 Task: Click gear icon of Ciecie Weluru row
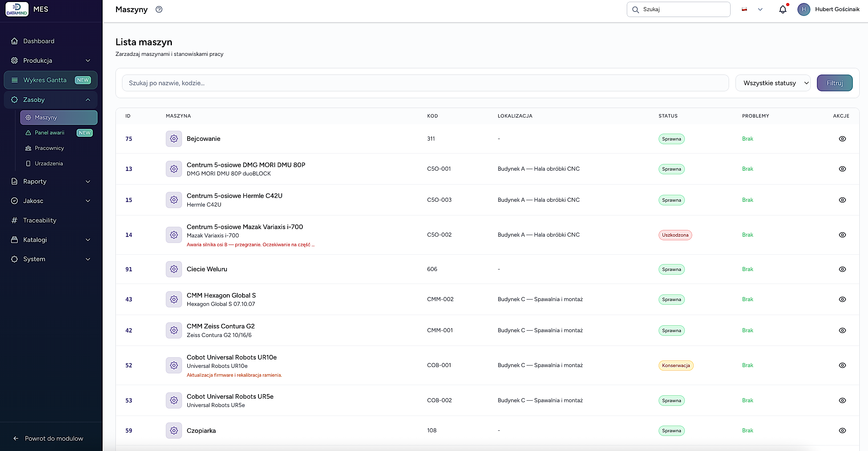(x=174, y=269)
